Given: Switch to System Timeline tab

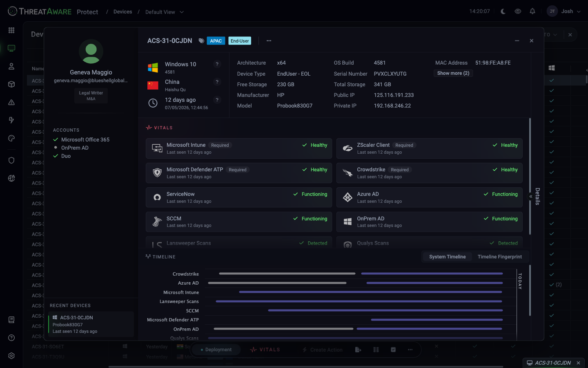Looking at the screenshot, I should [448, 257].
